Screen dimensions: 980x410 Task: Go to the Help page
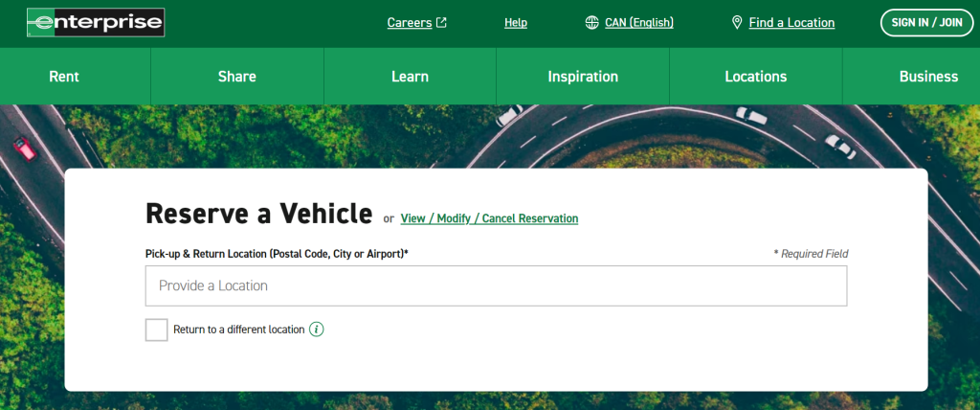click(x=516, y=23)
